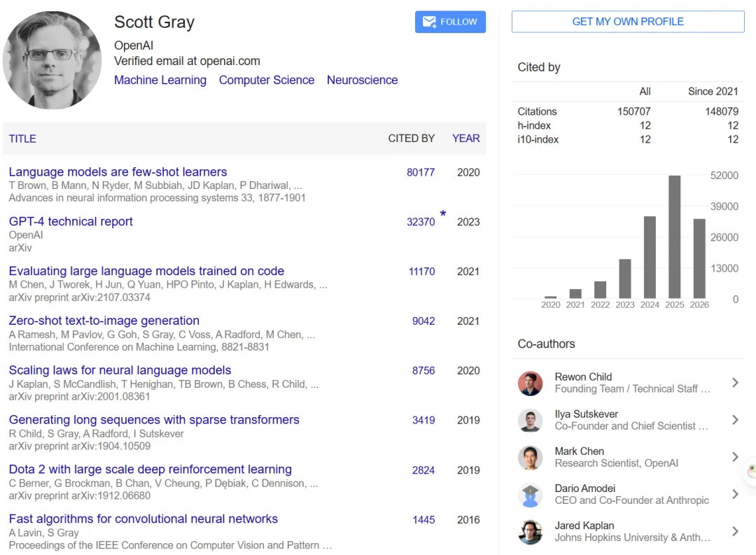Click the i10-index label

[538, 139]
